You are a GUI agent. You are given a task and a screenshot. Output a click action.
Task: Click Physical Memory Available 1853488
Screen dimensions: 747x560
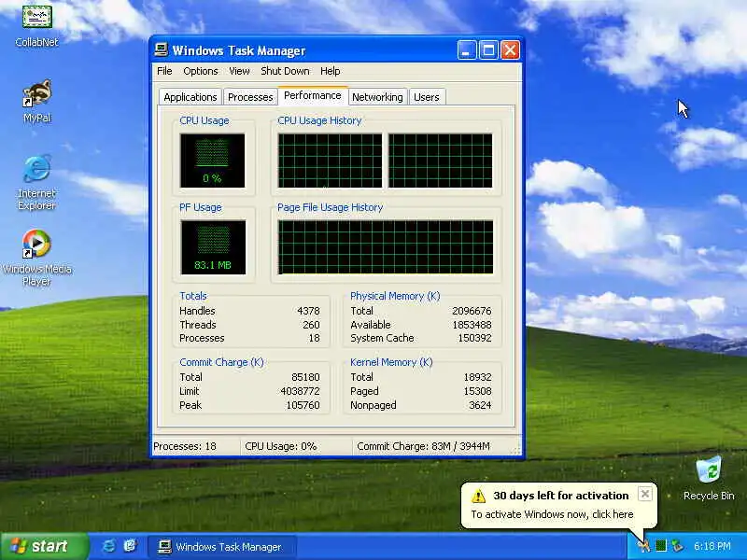coord(472,325)
